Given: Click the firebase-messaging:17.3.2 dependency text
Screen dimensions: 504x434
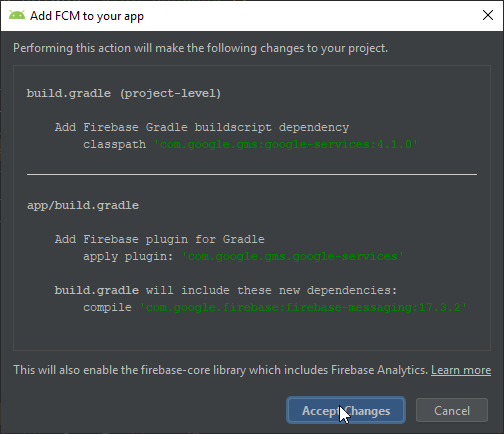Looking at the screenshot, I should tap(303, 307).
